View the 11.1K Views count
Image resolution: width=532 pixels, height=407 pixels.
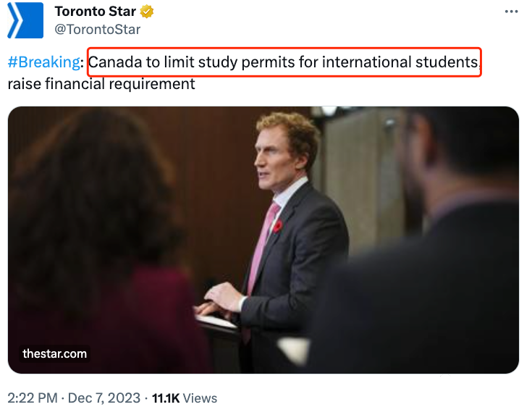point(183,398)
